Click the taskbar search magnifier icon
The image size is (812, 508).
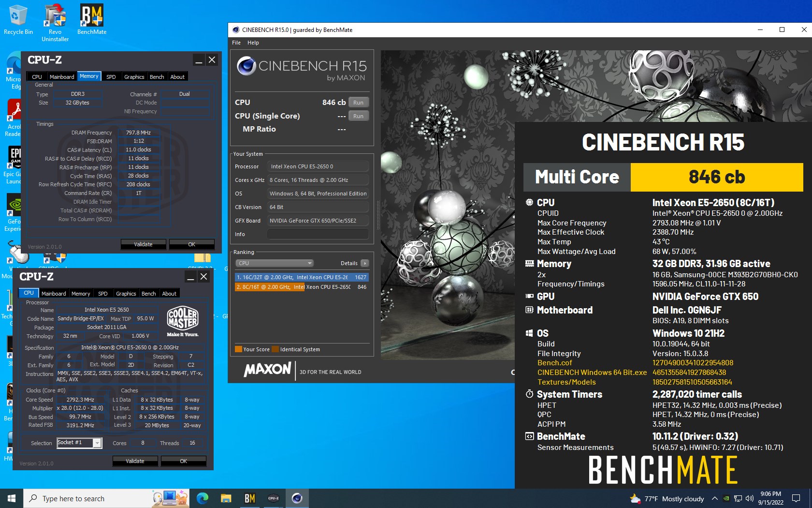[x=33, y=498]
